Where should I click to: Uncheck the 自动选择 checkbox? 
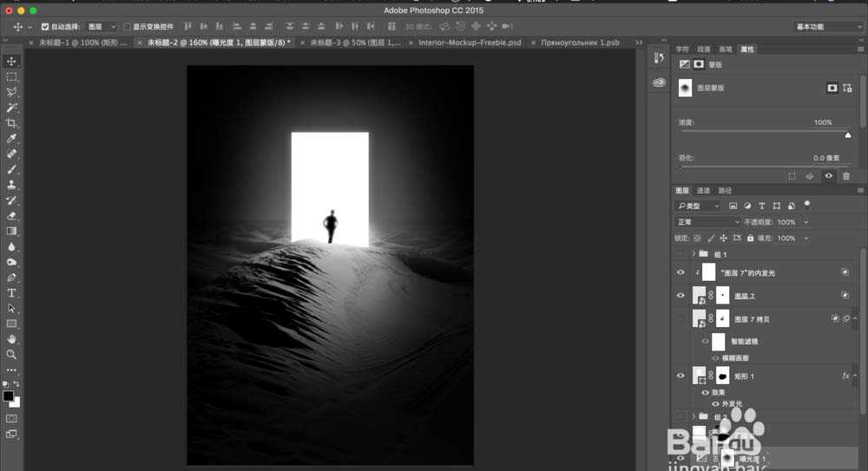pos(45,27)
